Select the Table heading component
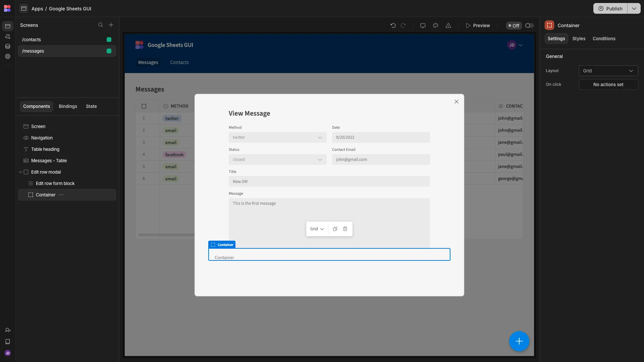 (67, 149)
